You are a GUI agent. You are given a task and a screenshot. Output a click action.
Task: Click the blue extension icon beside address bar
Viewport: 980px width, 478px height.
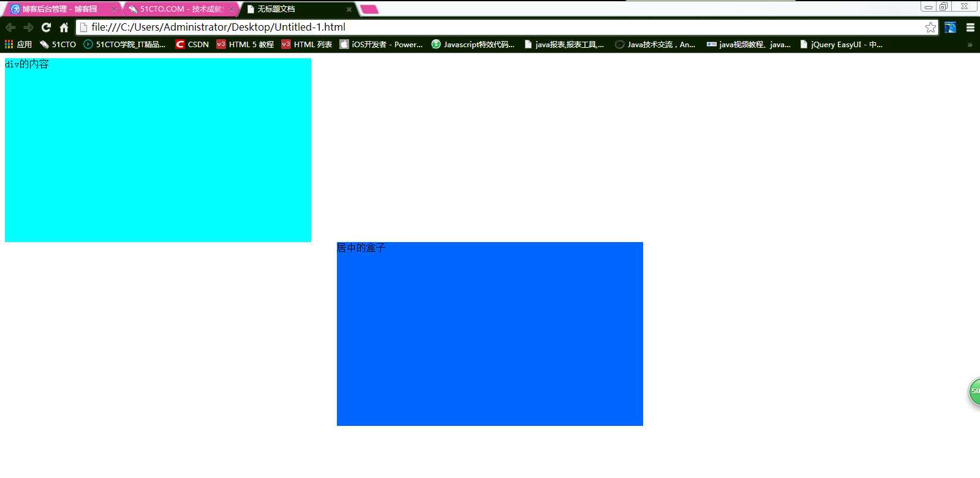(950, 27)
